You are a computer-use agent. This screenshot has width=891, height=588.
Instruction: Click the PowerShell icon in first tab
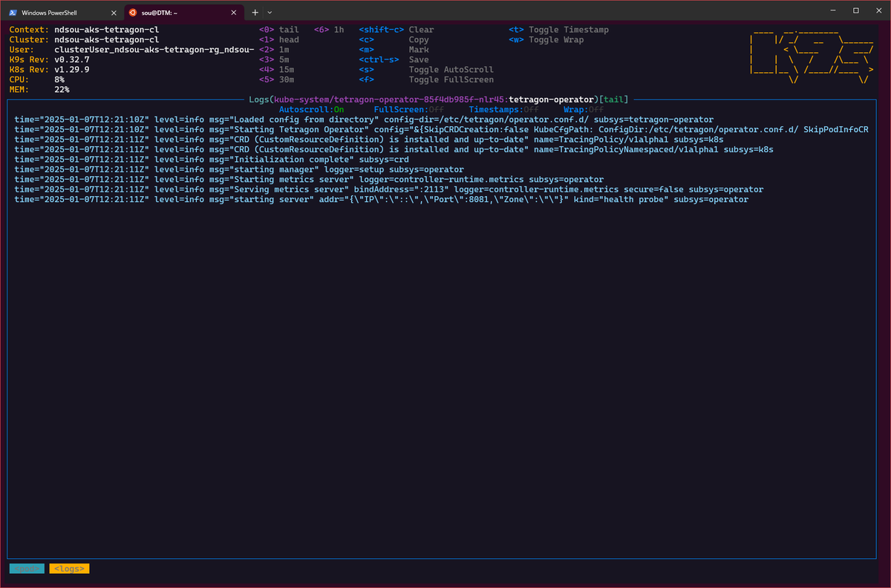(14, 13)
